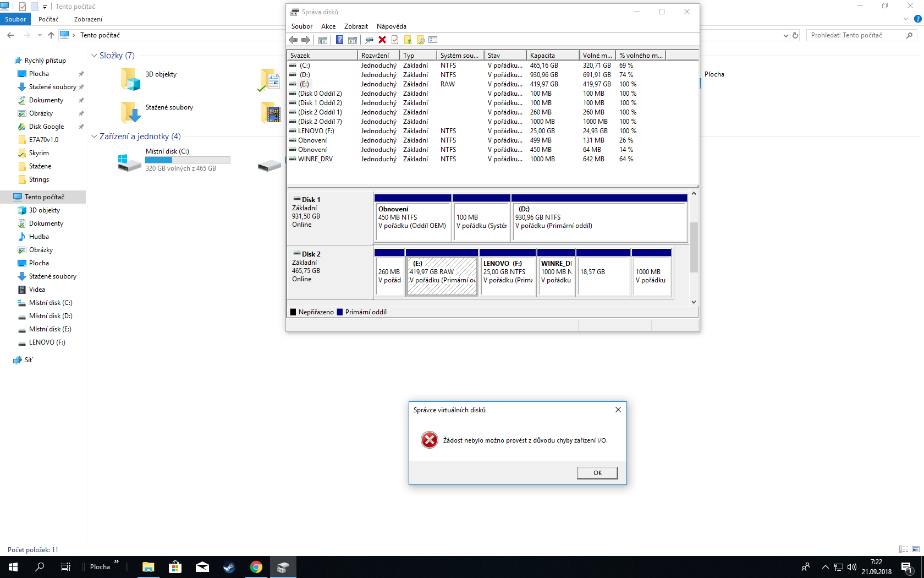Click the folder with magnifier icon
Image resolution: width=924 pixels, height=578 pixels.
(x=421, y=40)
